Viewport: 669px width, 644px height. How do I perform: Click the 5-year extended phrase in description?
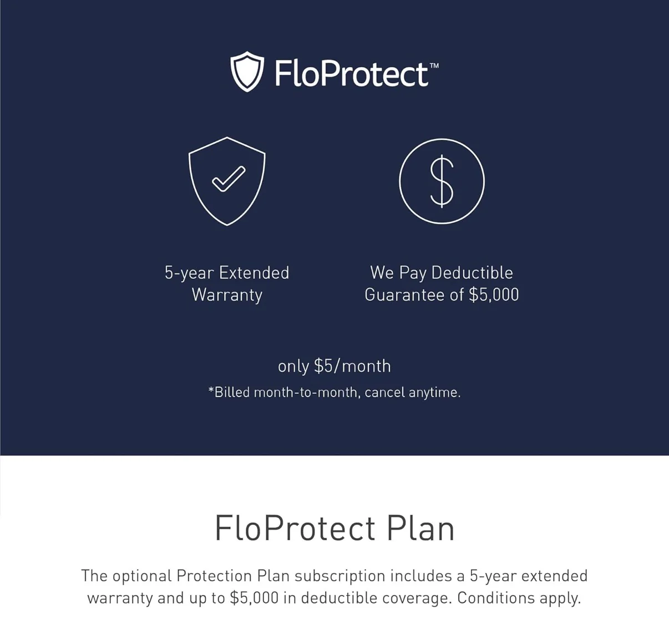click(529, 576)
